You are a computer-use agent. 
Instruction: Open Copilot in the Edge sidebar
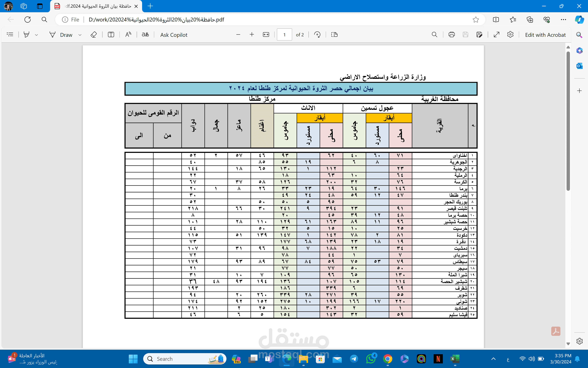point(579,19)
